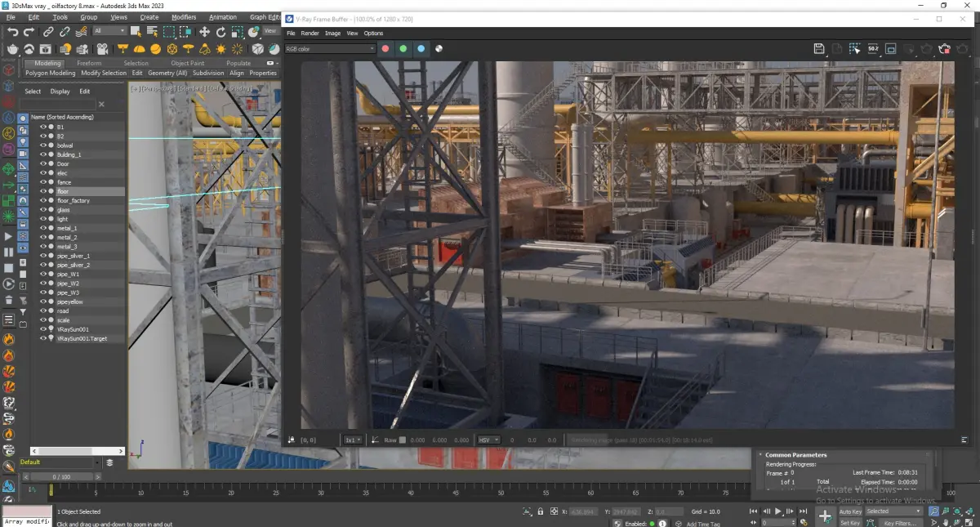This screenshot has width=980, height=527.
Task: Open the RGB color channel dropdown
Action: 330,49
